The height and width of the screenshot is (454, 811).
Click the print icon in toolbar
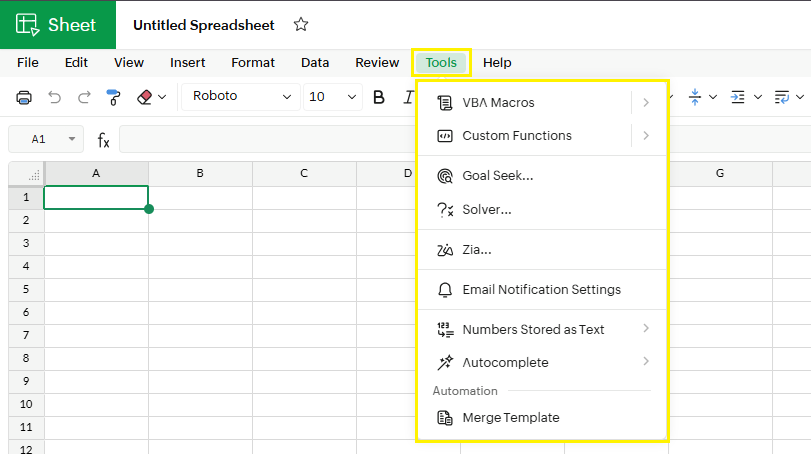(x=24, y=97)
